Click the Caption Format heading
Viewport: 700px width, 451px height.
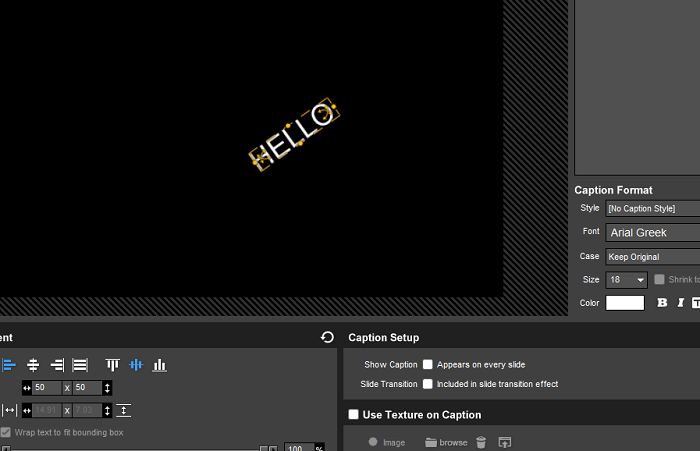[x=613, y=190]
